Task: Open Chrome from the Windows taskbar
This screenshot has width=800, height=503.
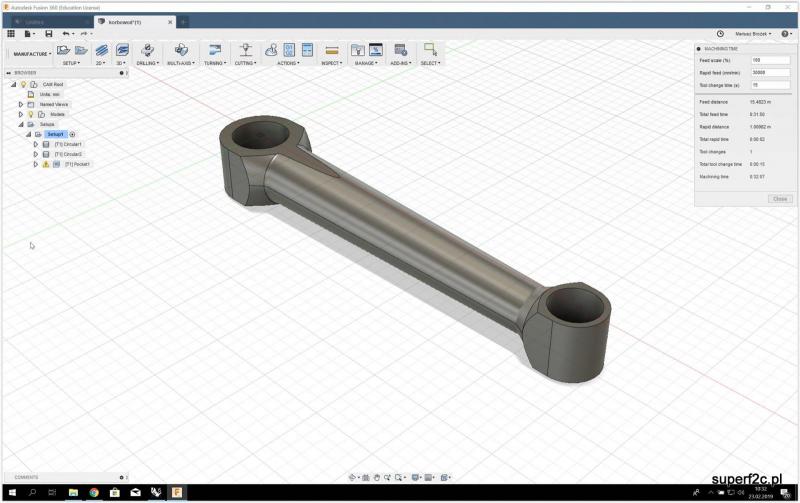Action: (93, 493)
